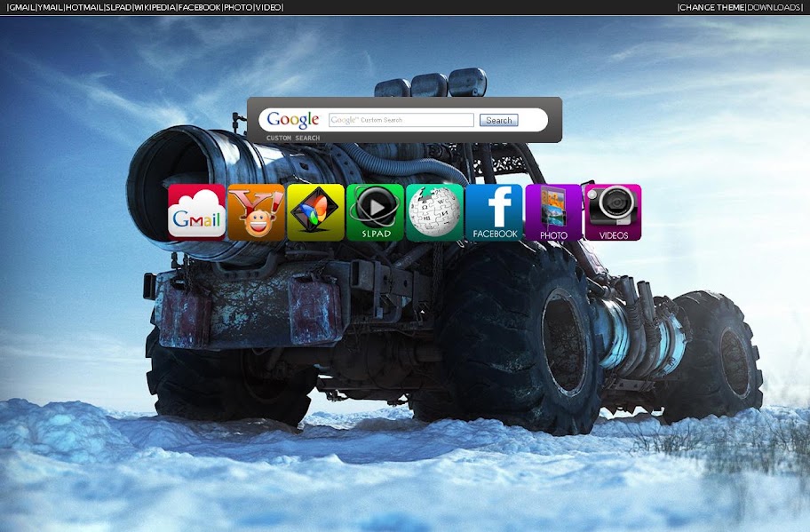
Task: Click the CUSTOM SEARCH label text
Action: [x=293, y=138]
